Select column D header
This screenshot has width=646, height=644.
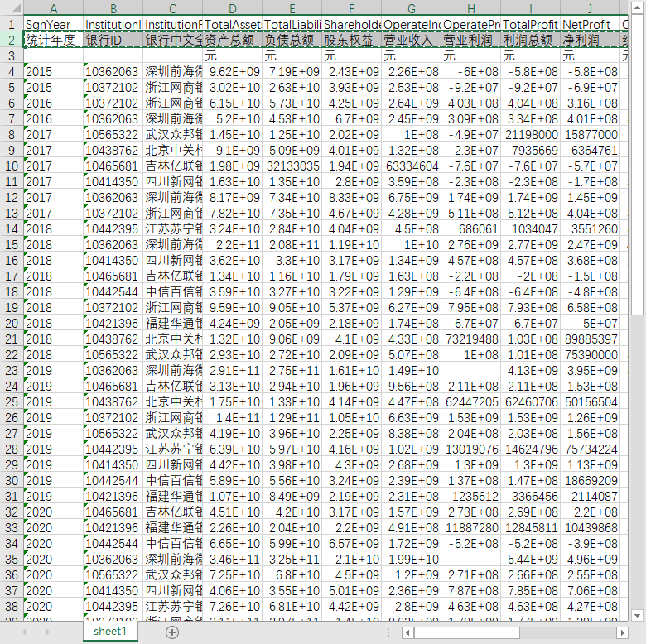pos(233,7)
